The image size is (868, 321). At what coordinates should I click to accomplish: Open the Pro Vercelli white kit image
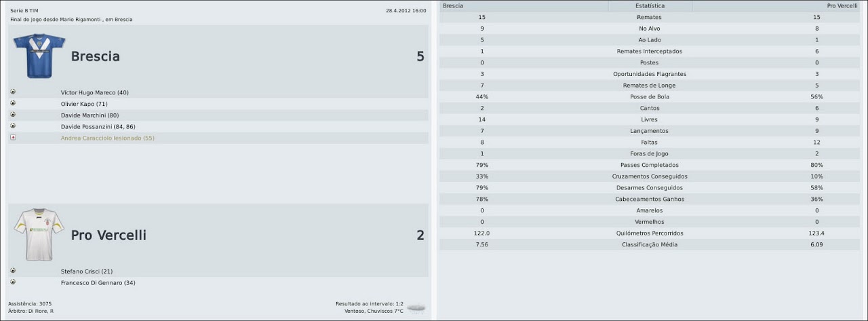(x=39, y=234)
